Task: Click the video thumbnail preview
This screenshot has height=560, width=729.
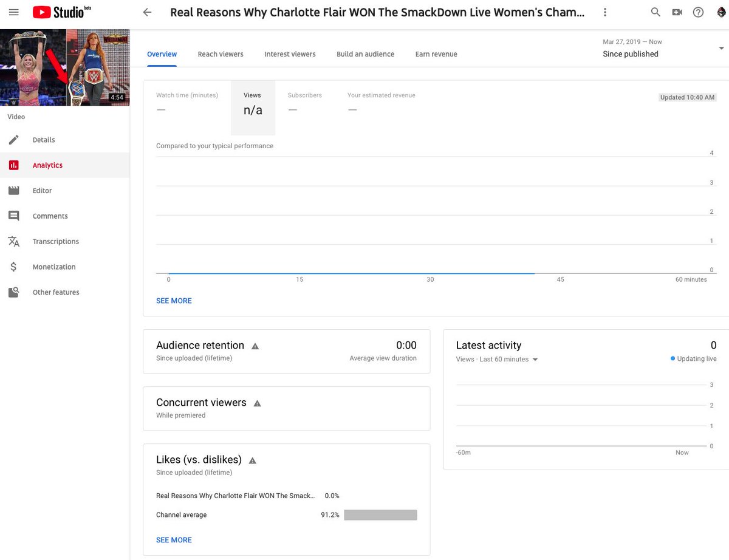Action: click(x=64, y=67)
